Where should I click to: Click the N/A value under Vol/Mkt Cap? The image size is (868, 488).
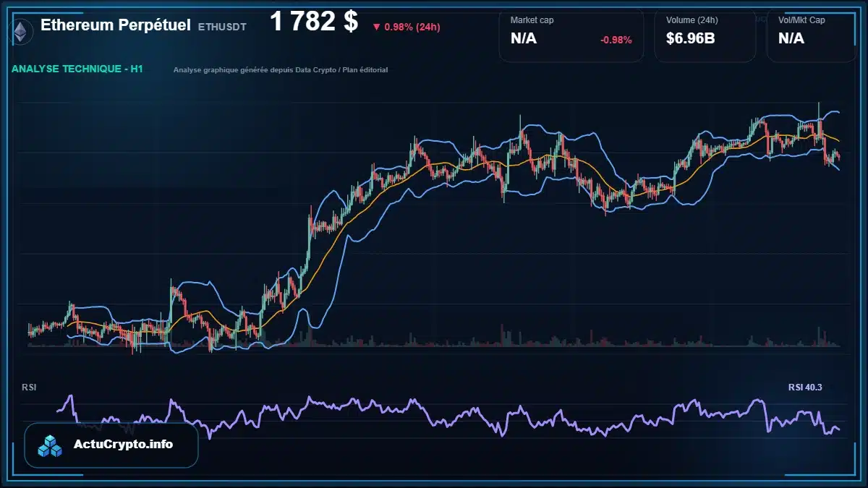[x=791, y=39]
